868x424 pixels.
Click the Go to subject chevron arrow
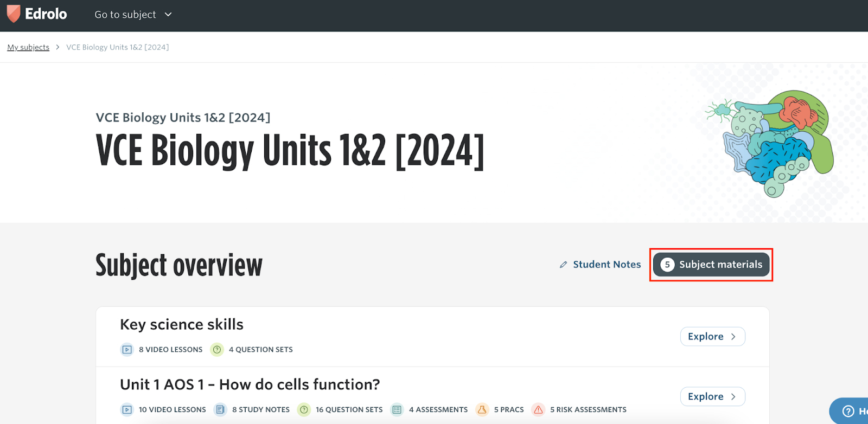pyautogui.click(x=168, y=15)
